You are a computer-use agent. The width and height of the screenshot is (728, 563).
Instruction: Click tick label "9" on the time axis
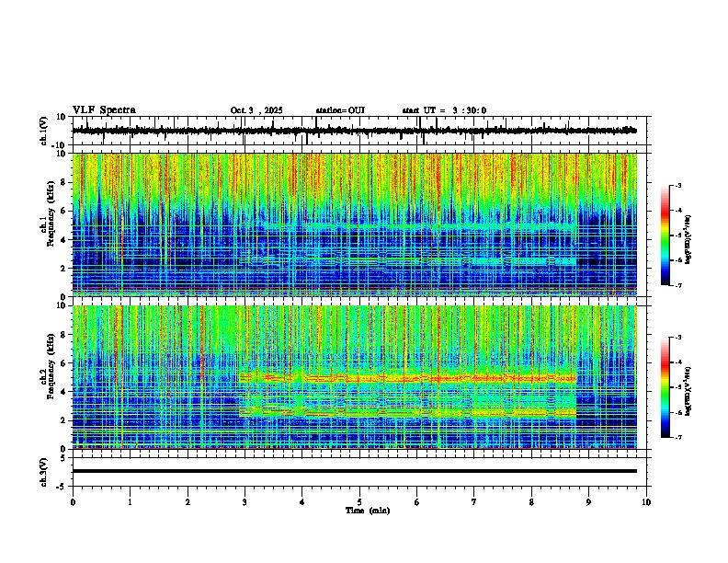coord(588,502)
